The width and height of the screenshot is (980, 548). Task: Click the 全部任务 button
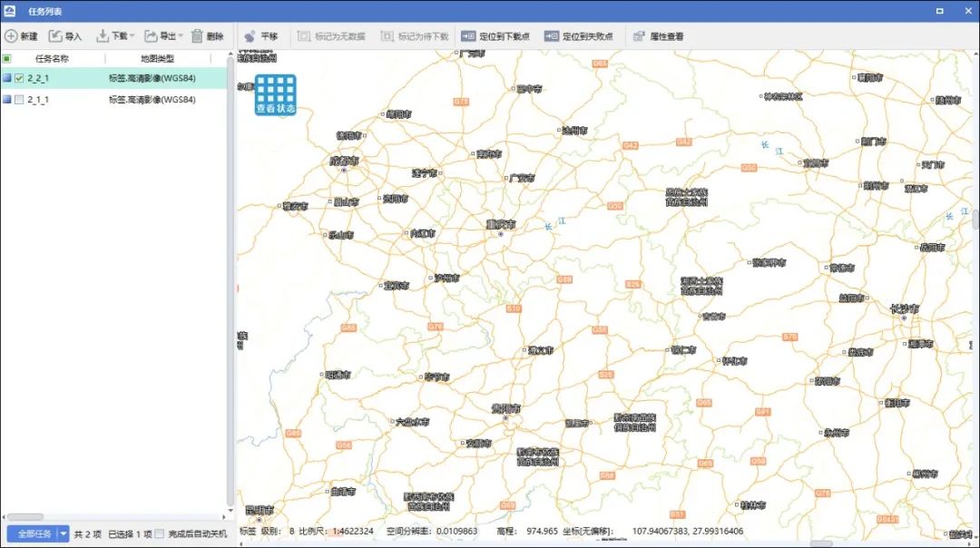[x=34, y=533]
